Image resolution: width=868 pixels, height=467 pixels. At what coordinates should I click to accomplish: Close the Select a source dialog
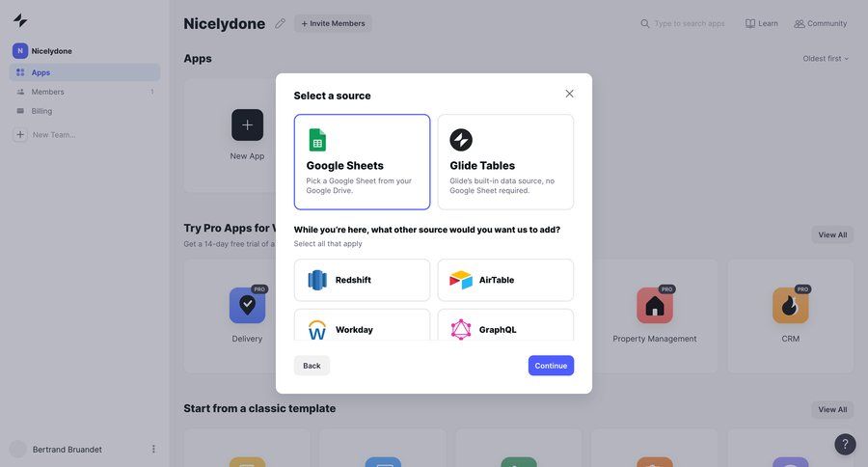(x=569, y=94)
